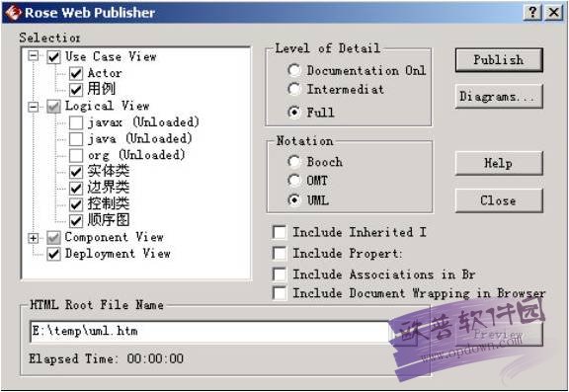Viewport: 569px width, 392px height.
Task: Toggle the Component View checkbox
Action: (53, 238)
